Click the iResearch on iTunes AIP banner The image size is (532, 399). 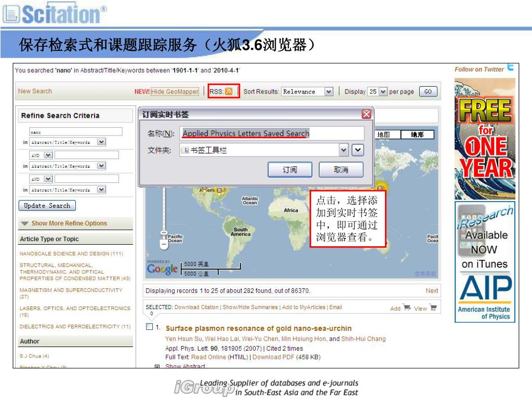point(485,262)
